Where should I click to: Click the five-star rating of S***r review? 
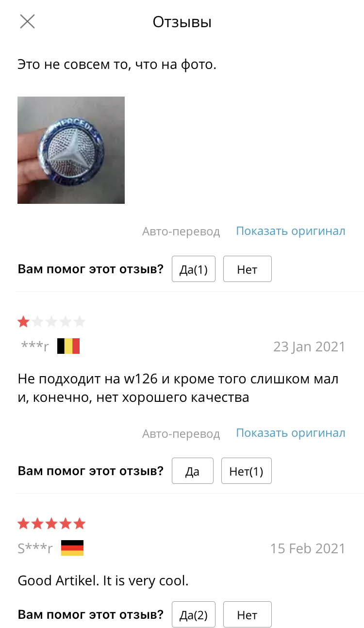click(51, 524)
